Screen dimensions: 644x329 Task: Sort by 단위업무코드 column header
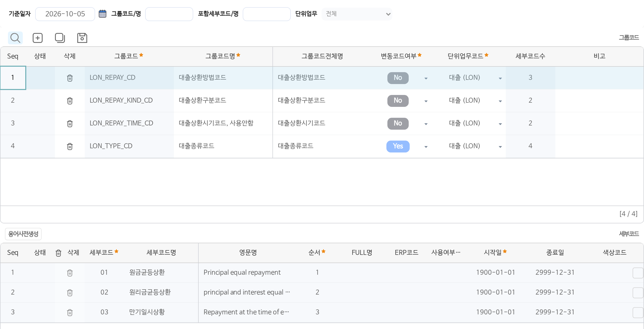pyautogui.click(x=468, y=56)
